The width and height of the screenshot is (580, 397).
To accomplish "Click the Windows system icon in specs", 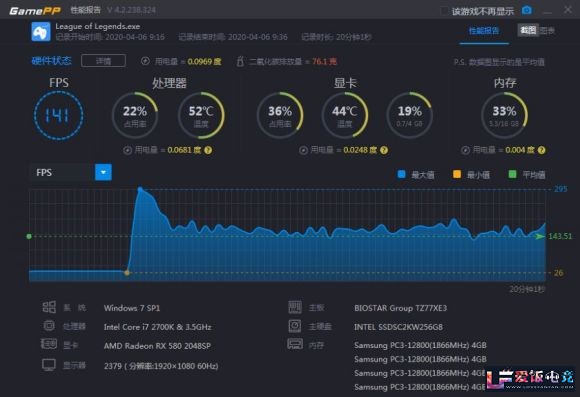I will coord(49,307).
